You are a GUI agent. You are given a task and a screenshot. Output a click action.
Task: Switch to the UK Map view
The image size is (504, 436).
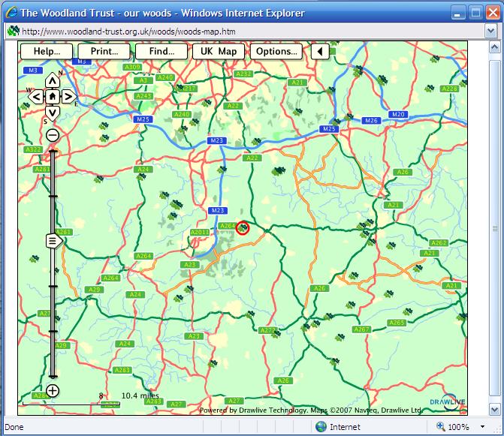point(219,51)
